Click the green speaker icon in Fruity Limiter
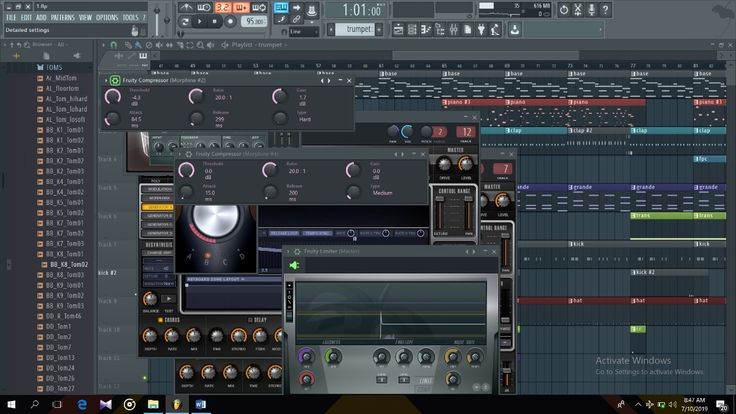The height and width of the screenshot is (414, 736). pos(294,266)
